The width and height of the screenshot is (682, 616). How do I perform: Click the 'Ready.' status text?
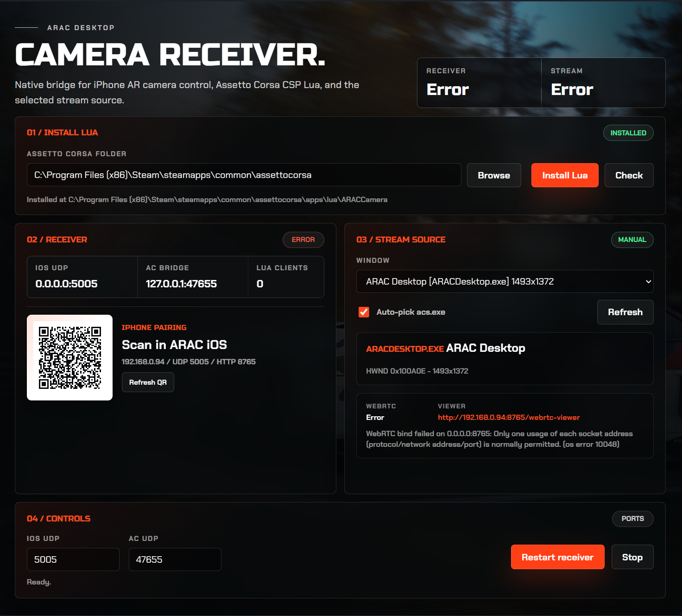(x=39, y=582)
